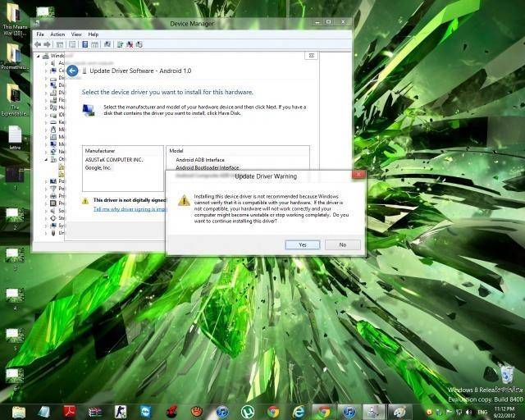Click ENG language indicator in system tray
This screenshot has width=525, height=420.
[x=482, y=412]
